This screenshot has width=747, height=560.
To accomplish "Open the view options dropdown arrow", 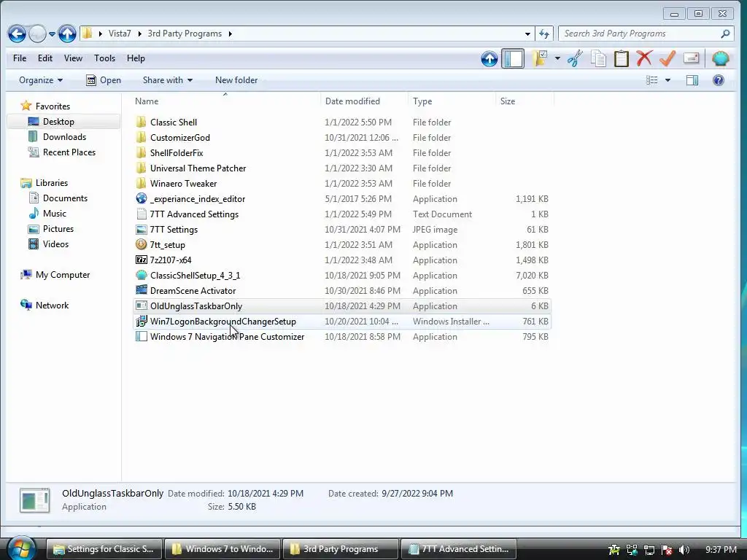I will (x=667, y=80).
